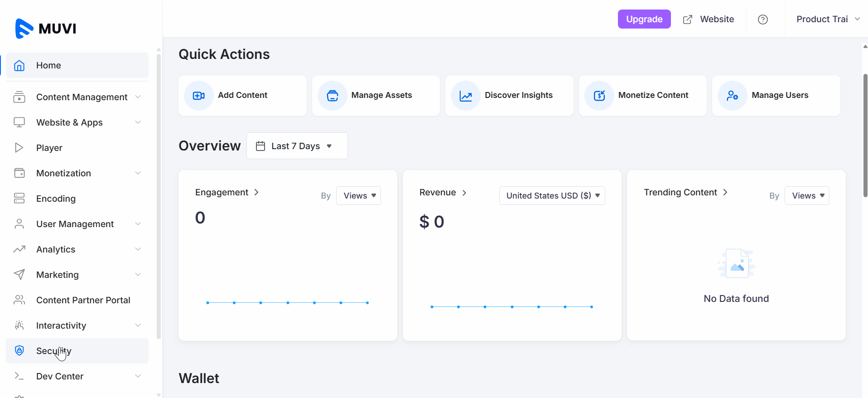Viewport: 868px width, 398px height.
Task: Click the main page vertical scrollbar
Action: [865, 136]
